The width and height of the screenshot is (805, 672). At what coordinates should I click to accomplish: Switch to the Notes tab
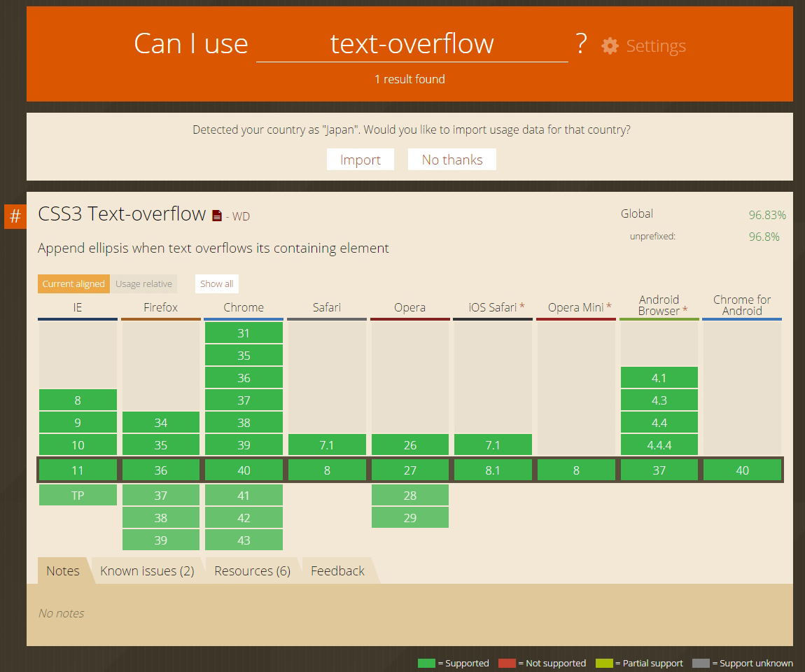62,570
